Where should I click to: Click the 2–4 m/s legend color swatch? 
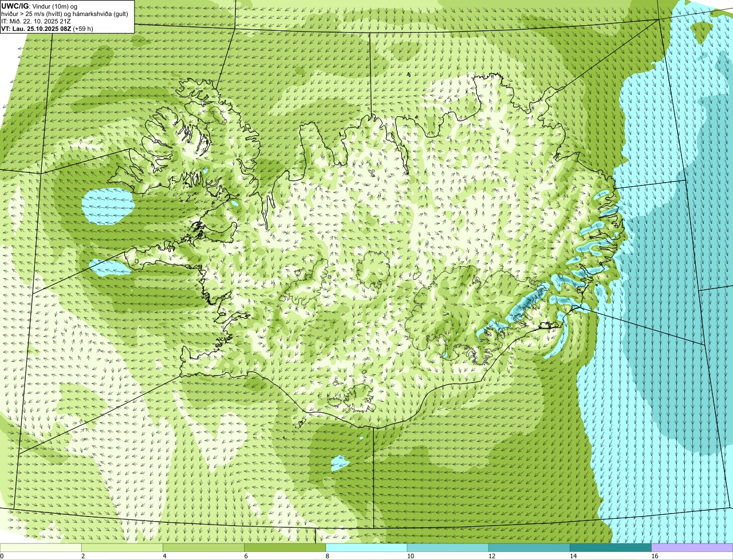click(123, 547)
